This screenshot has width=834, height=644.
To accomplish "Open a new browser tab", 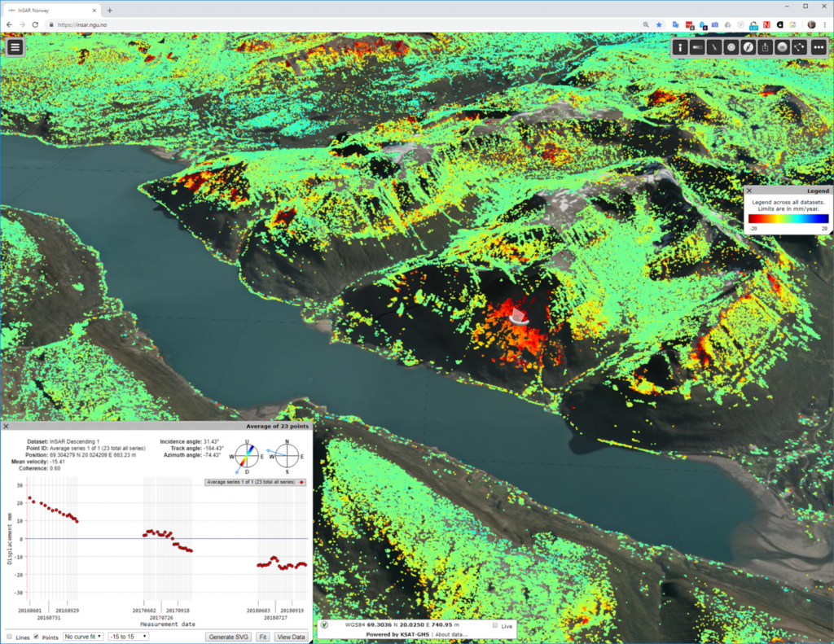I will click(x=110, y=10).
